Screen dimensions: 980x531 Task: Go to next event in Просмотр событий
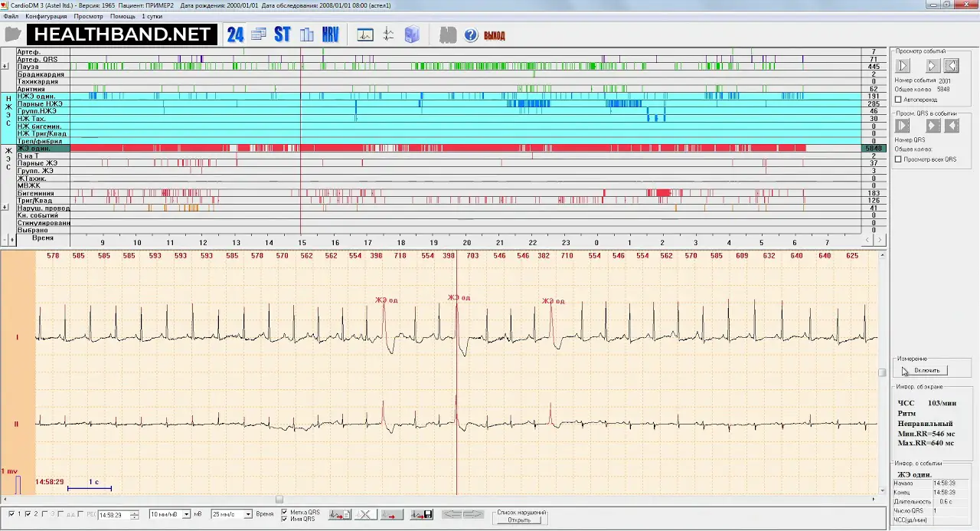933,66
